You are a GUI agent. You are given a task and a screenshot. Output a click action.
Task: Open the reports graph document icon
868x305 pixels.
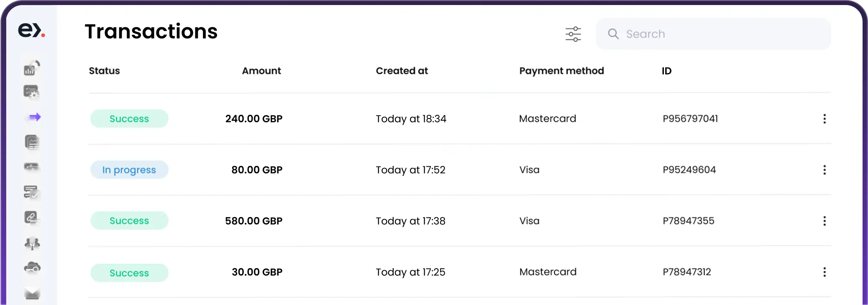click(x=32, y=142)
